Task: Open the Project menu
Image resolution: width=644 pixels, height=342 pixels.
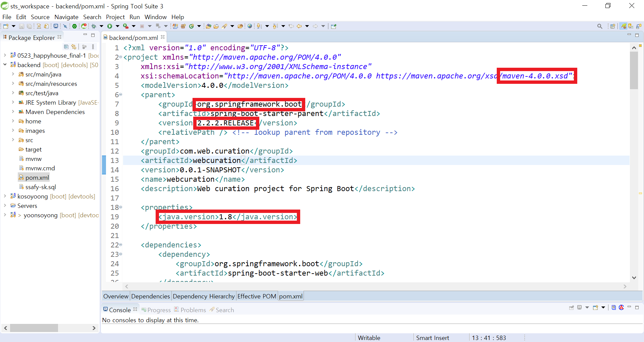Action: click(x=115, y=17)
